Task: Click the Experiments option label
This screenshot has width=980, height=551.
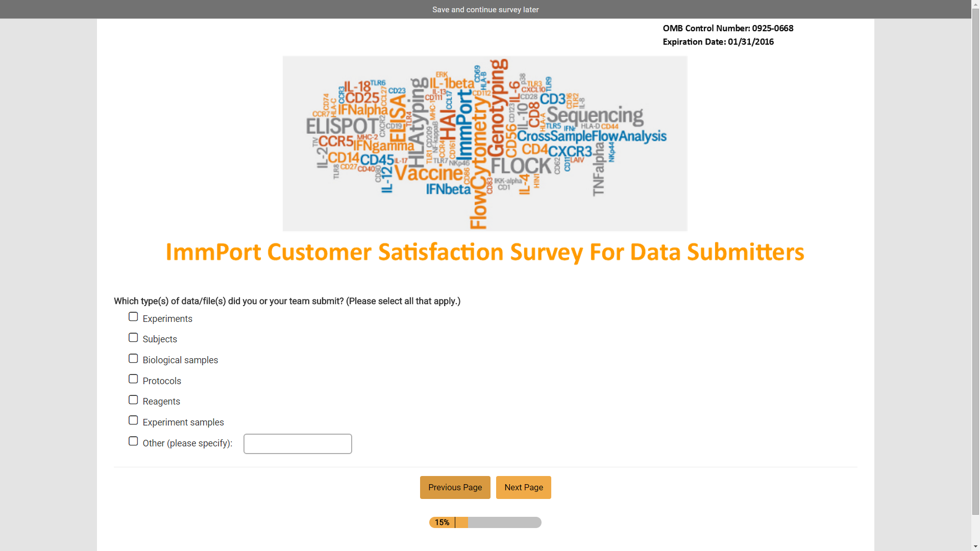Action: (x=167, y=319)
